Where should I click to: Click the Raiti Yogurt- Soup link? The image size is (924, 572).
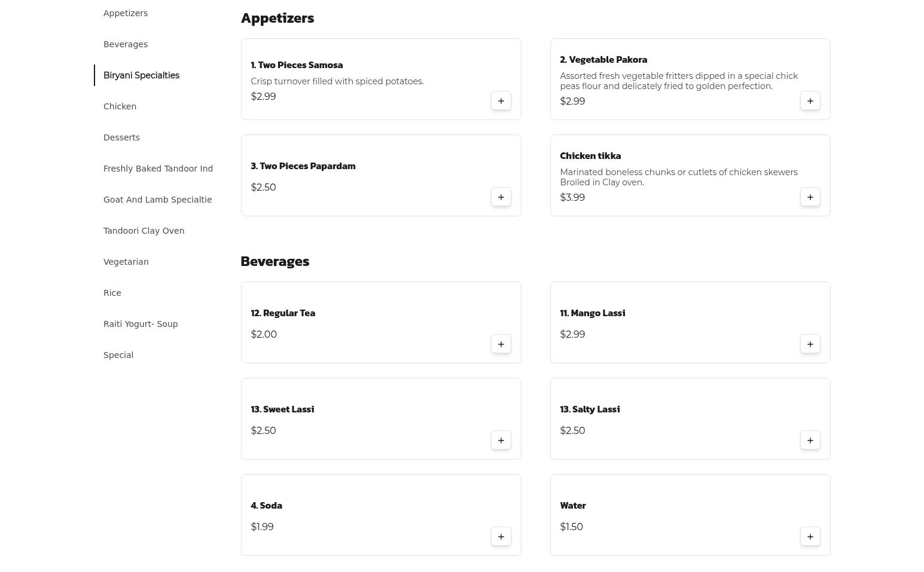point(141,324)
